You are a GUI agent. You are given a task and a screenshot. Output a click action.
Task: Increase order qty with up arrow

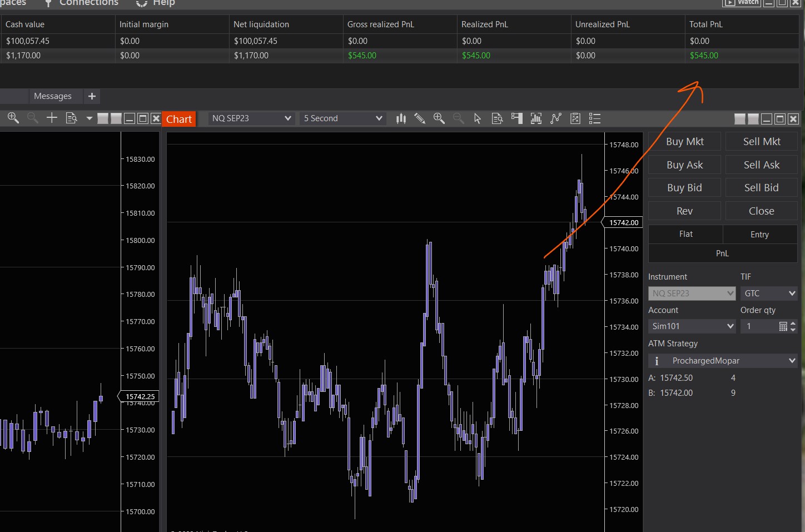[x=793, y=324]
